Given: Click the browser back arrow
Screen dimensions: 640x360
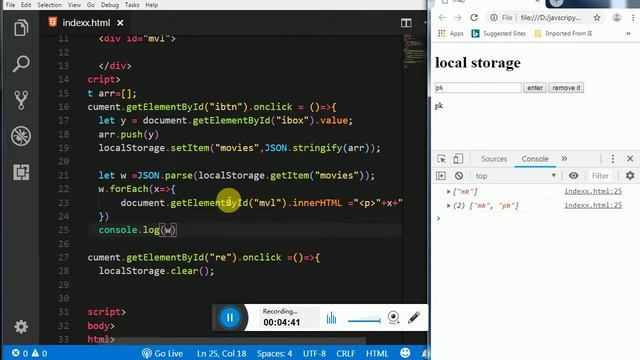Looking at the screenshot, I should click(442, 18).
